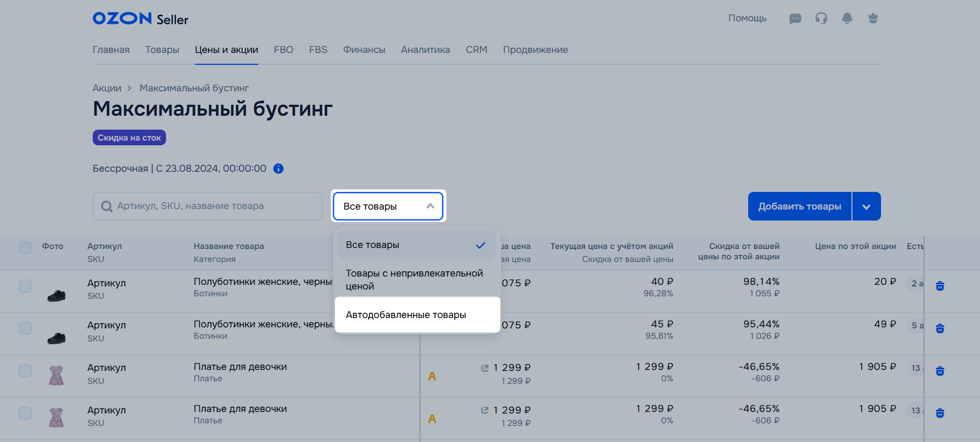Viewport: 980px width, 442px height.
Task: Follow the Акции breadcrumb link
Action: point(107,88)
